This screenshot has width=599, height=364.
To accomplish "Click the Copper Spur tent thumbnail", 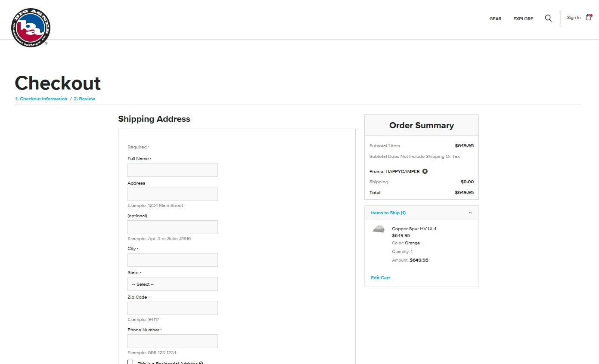I will tap(379, 229).
